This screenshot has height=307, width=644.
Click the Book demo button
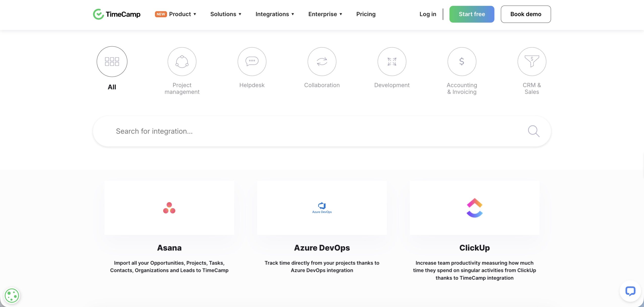point(526,14)
